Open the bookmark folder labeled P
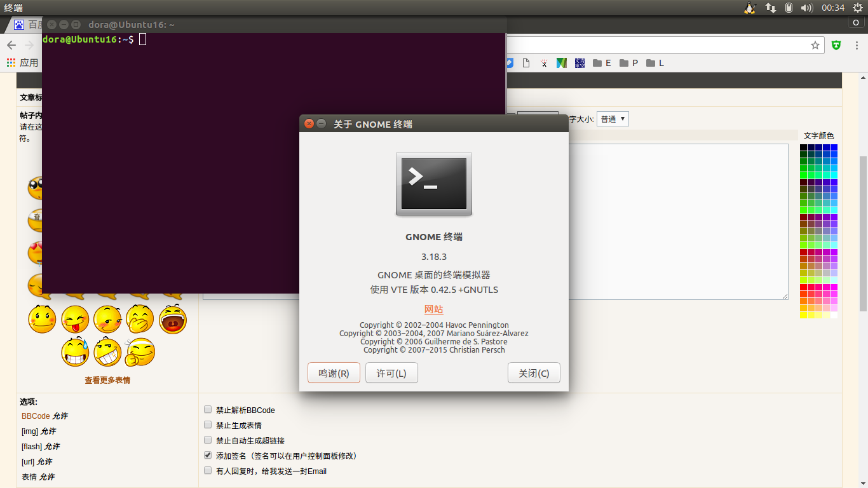This screenshot has width=868, height=488. [x=628, y=63]
